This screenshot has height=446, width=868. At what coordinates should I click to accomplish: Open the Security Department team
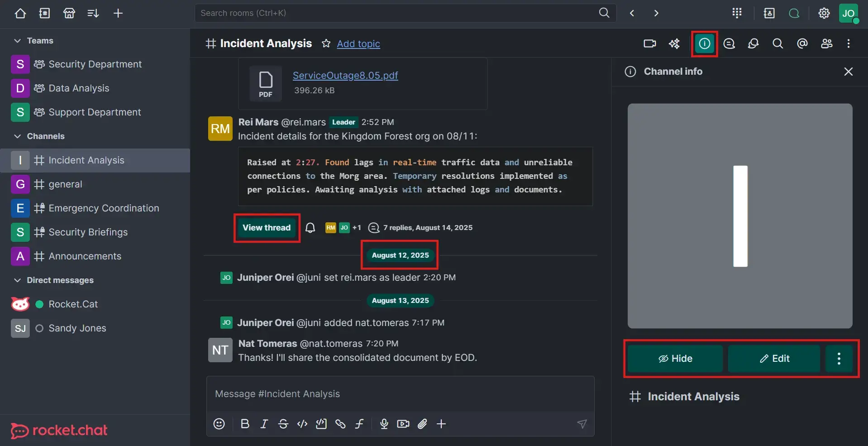pos(95,64)
